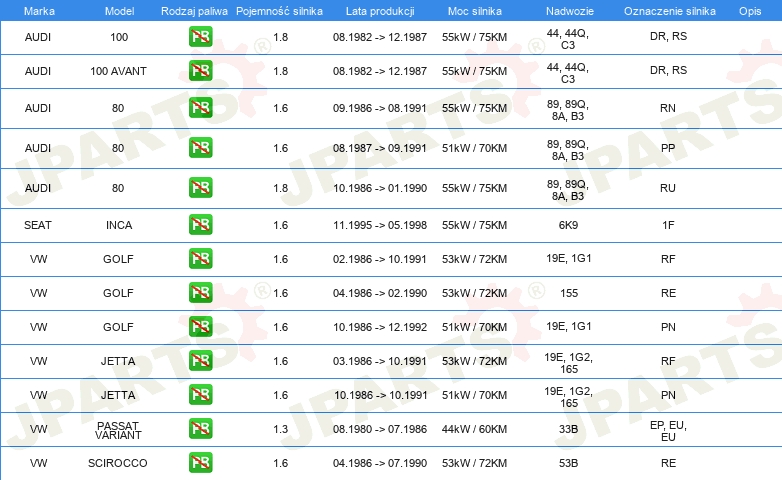Click fuel icon for VW JETTA engine RF
This screenshot has width=782, height=480.
[x=200, y=360]
